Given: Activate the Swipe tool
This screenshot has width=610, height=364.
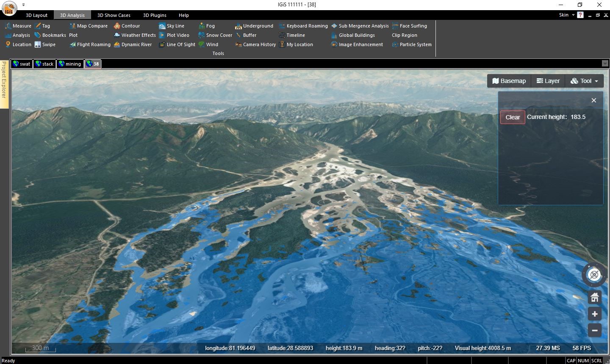Looking at the screenshot, I should (x=45, y=44).
